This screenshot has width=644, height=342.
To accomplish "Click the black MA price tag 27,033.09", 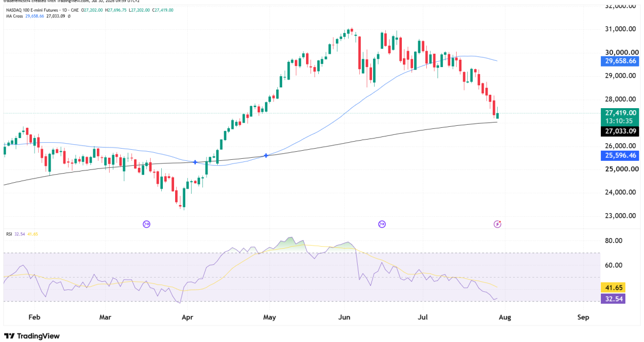I will click(x=621, y=131).
